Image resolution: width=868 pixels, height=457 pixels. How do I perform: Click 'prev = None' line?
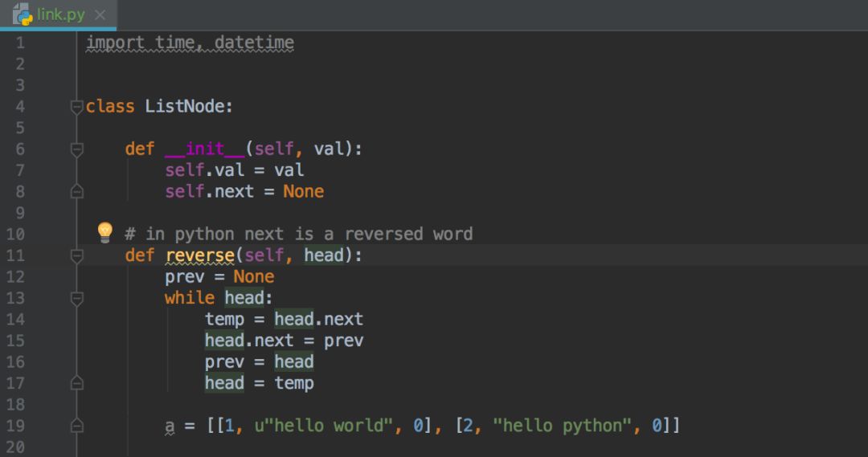[219, 276]
